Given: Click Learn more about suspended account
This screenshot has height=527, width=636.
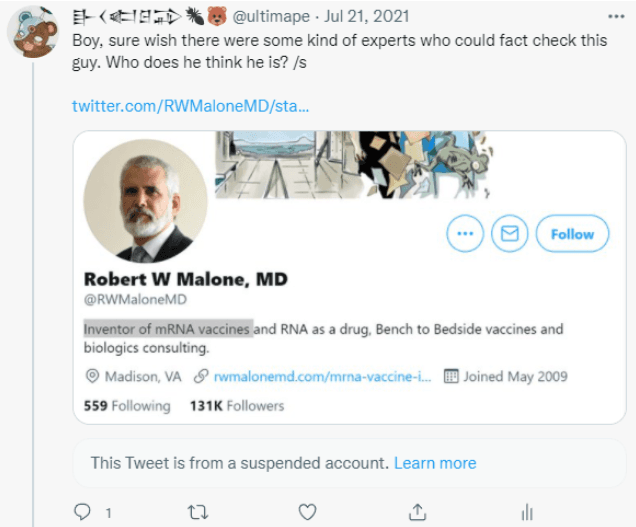Looking at the screenshot, I should tap(435, 463).
